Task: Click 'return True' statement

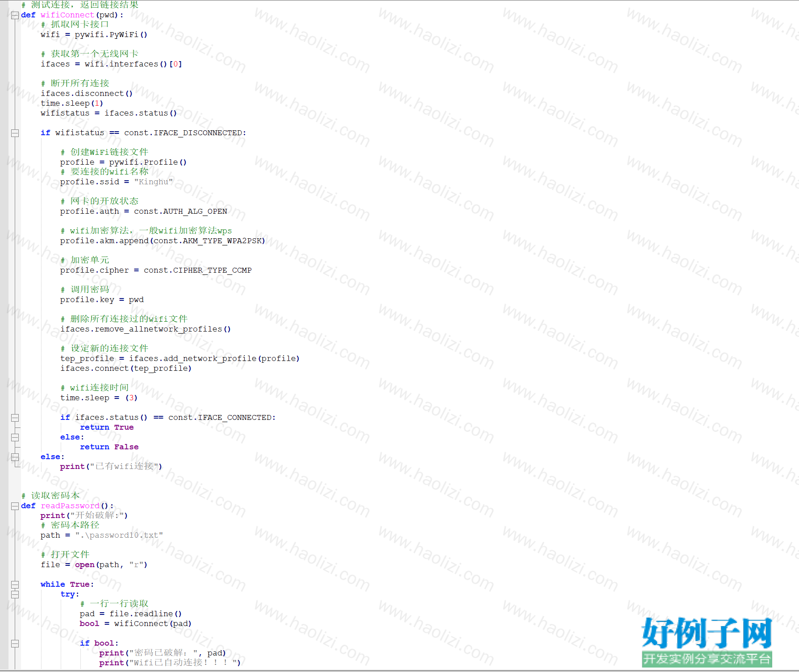Action: [x=107, y=427]
